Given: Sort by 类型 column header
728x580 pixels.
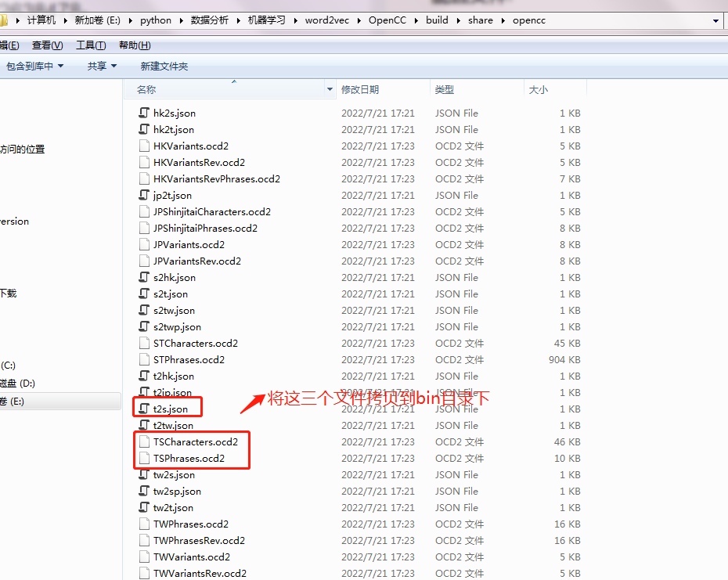Looking at the screenshot, I should click(445, 90).
